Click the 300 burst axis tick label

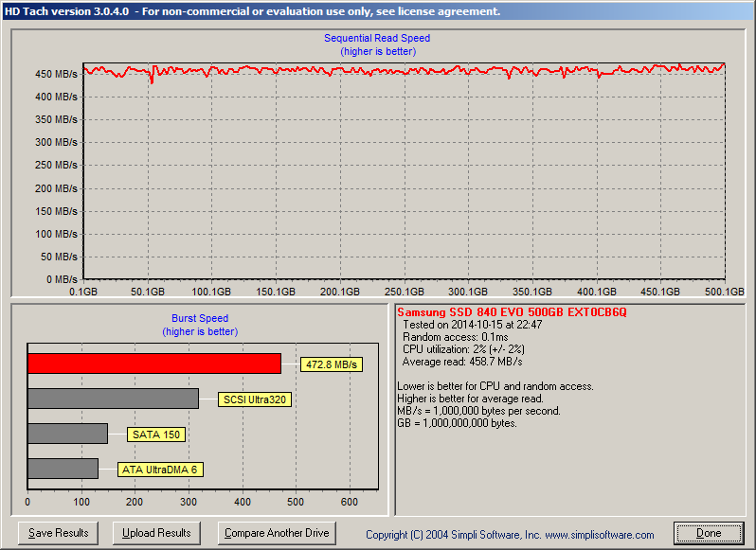188,502
